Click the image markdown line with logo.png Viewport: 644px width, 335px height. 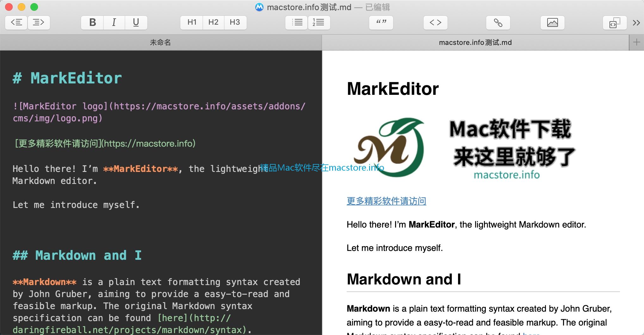tap(159, 112)
